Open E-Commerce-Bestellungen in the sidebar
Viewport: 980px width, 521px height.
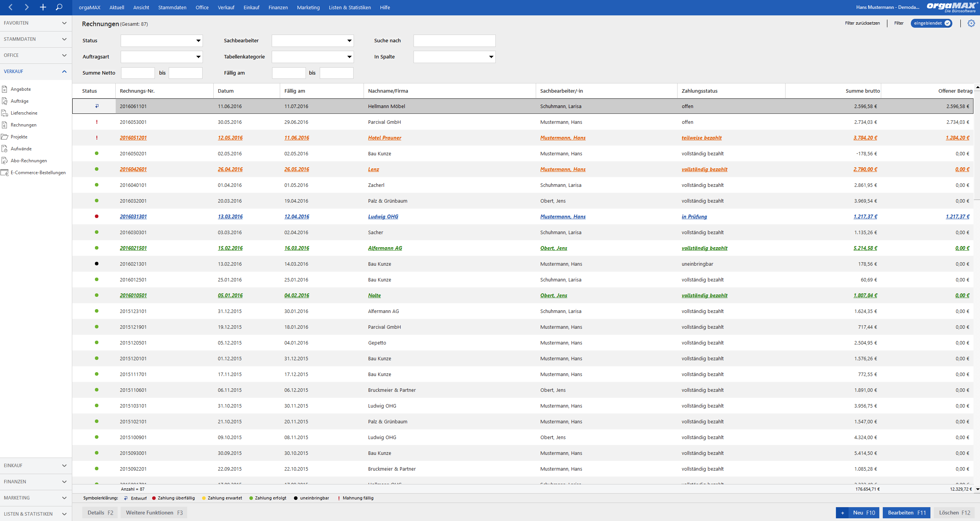click(38, 173)
